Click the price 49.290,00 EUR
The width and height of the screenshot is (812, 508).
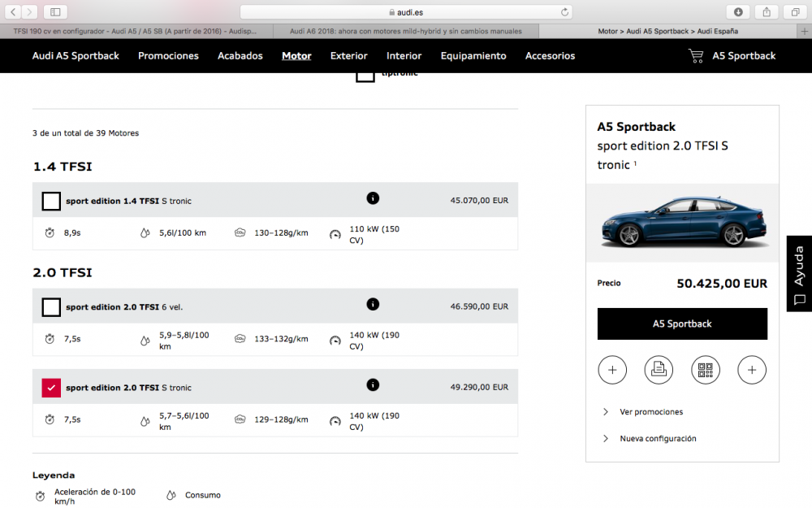(x=479, y=387)
